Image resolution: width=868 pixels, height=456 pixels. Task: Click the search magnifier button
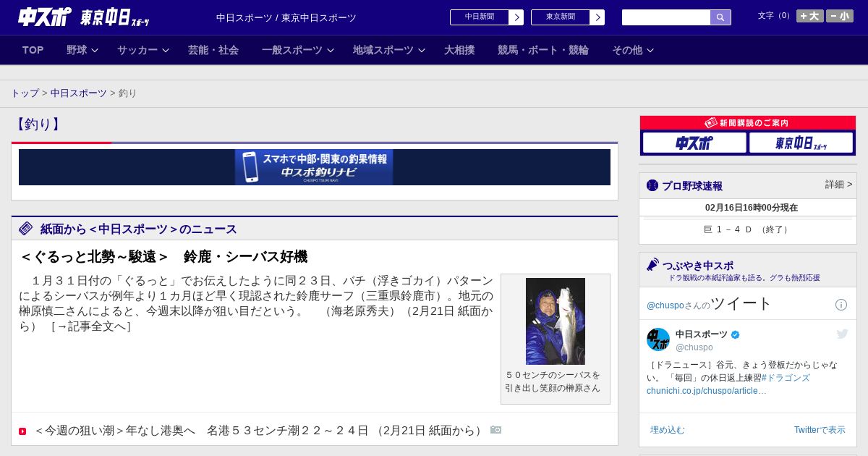click(x=720, y=17)
